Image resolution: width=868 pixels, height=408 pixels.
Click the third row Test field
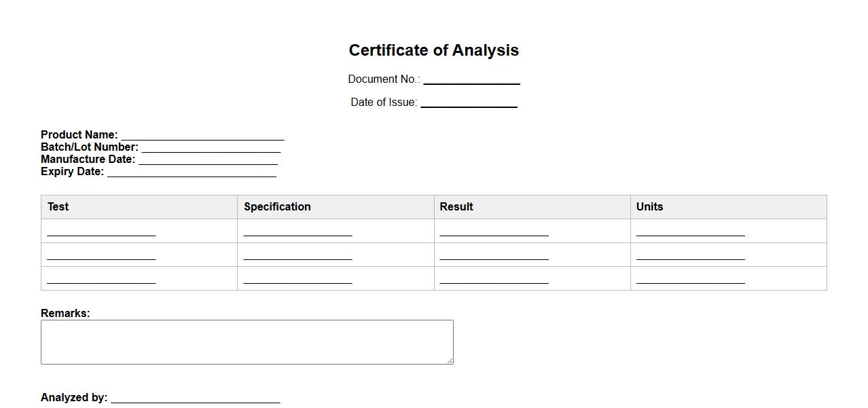101,278
